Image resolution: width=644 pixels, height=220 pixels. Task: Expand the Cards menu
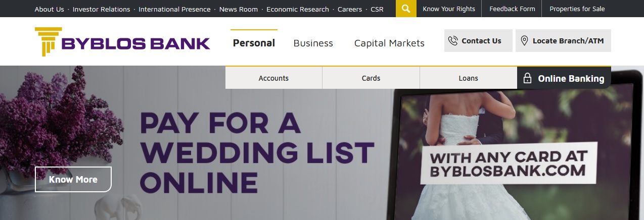pos(371,78)
